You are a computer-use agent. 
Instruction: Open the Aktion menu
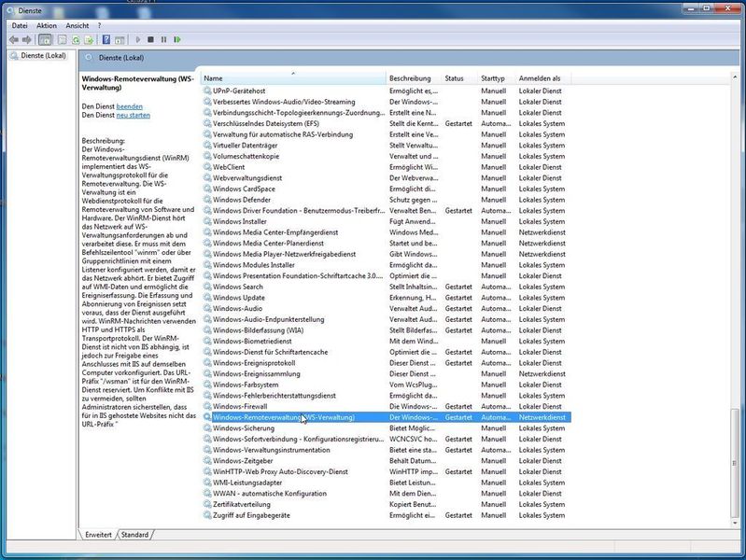pos(47,26)
